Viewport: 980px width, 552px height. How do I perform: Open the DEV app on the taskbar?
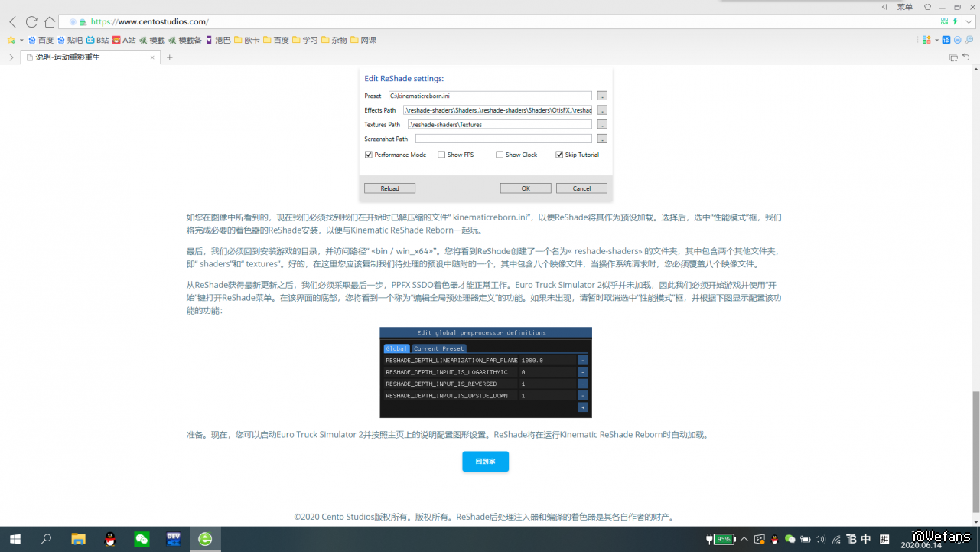click(x=173, y=539)
